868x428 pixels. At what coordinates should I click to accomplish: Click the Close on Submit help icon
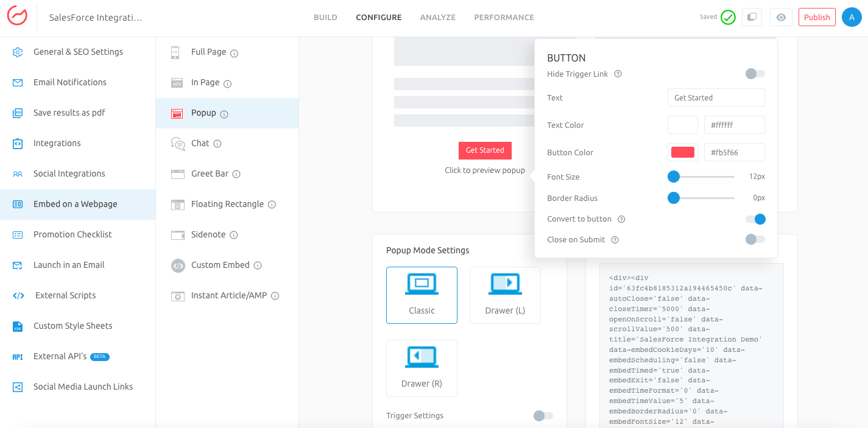click(615, 240)
